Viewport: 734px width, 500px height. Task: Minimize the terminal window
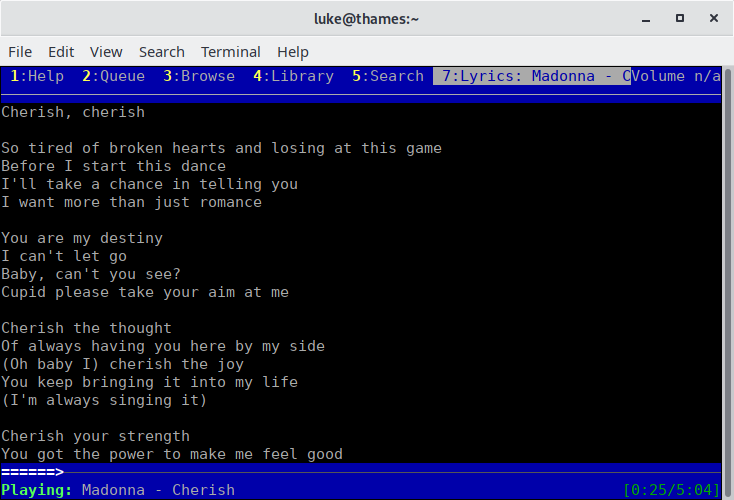tap(646, 19)
